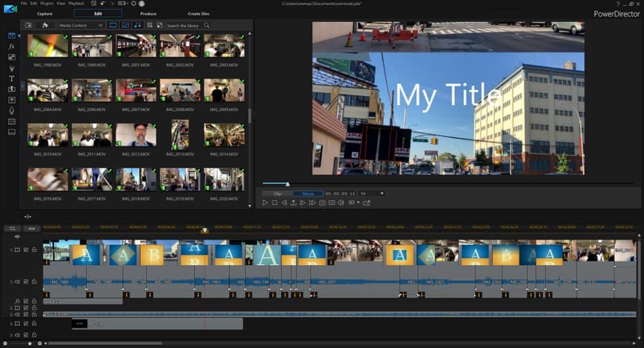Take a snapshot with the camera icon
Screen dimensions: 644x348
point(323,203)
